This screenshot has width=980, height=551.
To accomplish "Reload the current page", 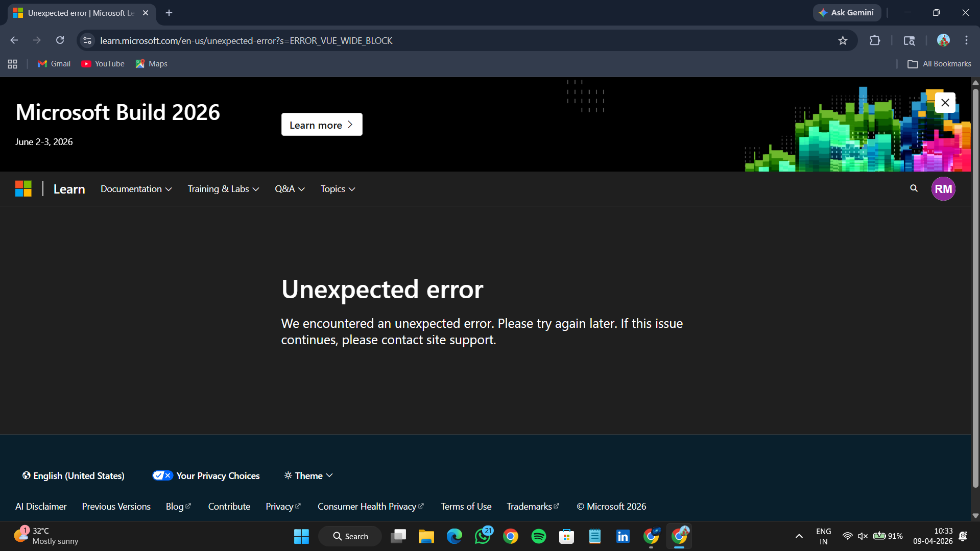I will coord(60,40).
